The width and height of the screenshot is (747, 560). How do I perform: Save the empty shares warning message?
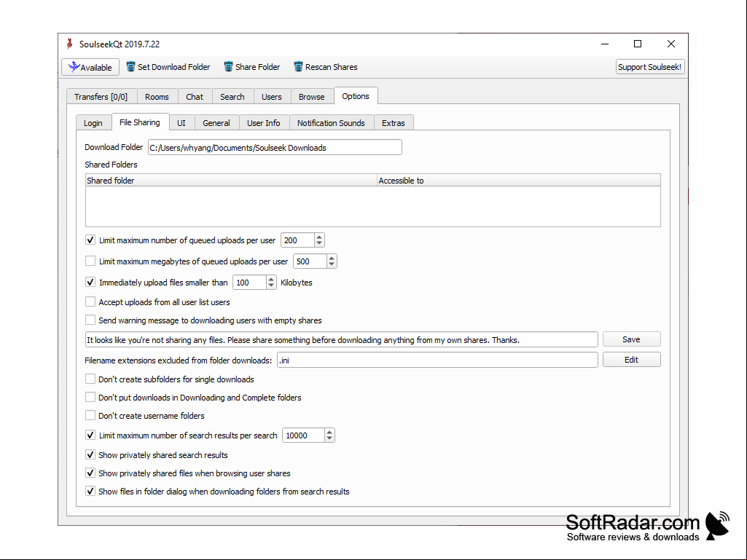coord(632,339)
